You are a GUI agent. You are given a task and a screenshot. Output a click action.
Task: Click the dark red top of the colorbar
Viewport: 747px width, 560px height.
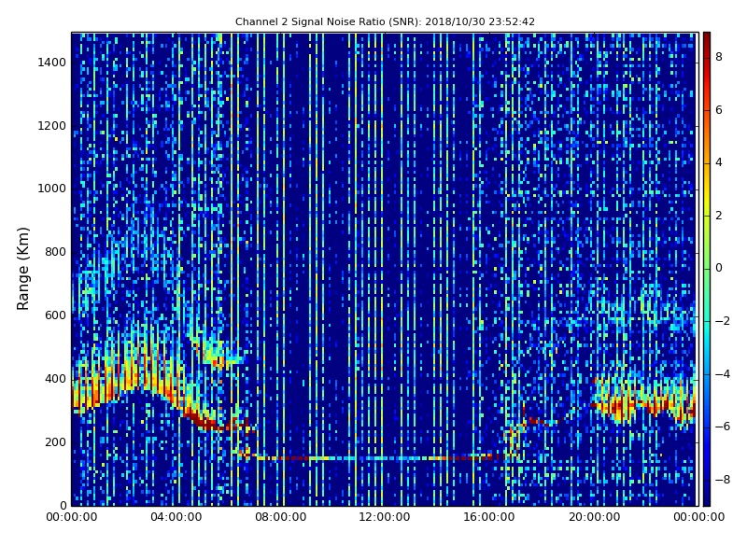[707, 38]
